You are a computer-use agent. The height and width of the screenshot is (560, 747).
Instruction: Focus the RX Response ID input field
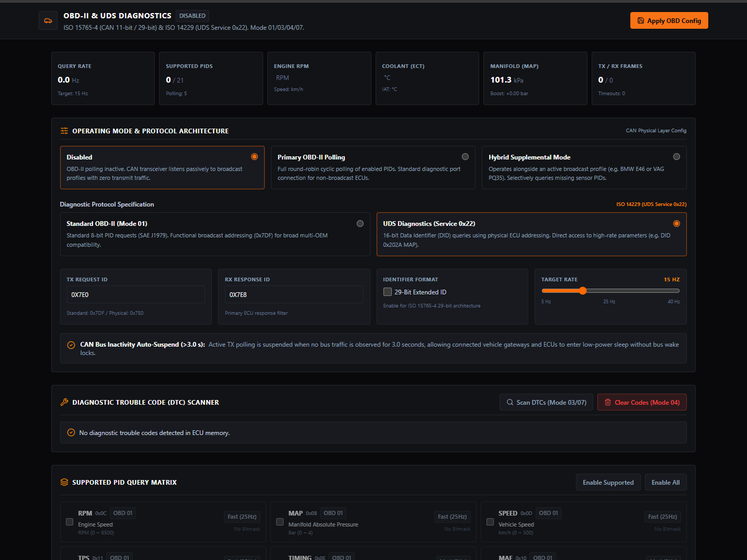click(294, 294)
